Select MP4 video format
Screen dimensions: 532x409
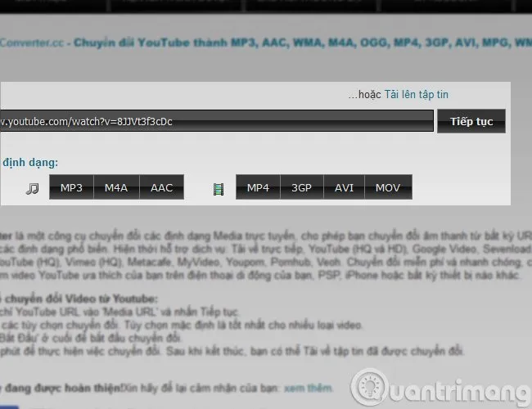click(258, 188)
